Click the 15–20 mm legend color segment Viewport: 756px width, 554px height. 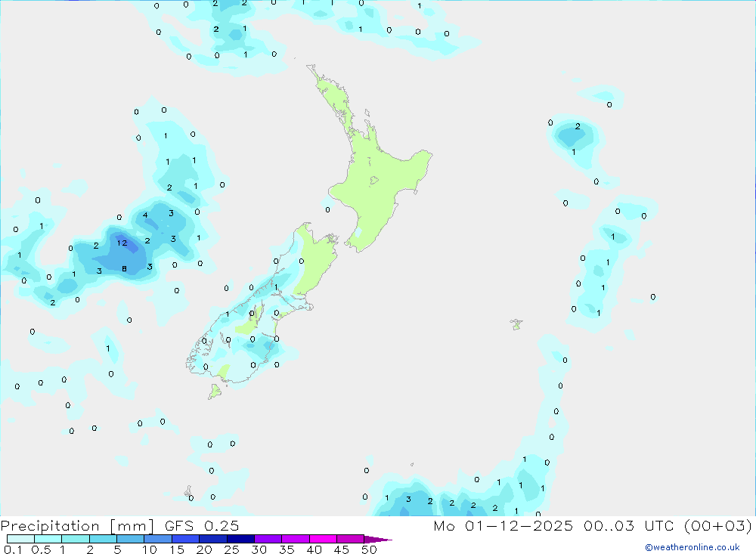click(x=185, y=539)
